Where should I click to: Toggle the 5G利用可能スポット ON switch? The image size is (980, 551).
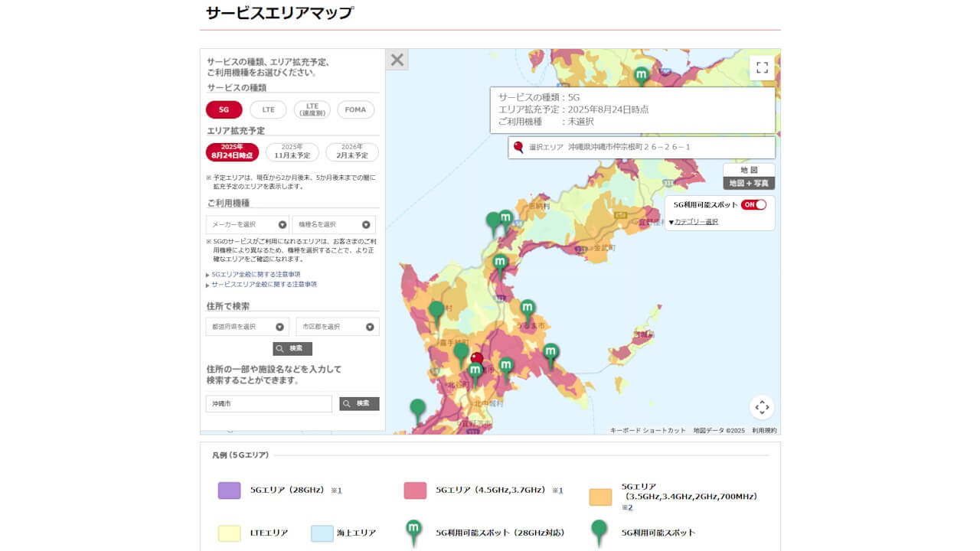753,205
